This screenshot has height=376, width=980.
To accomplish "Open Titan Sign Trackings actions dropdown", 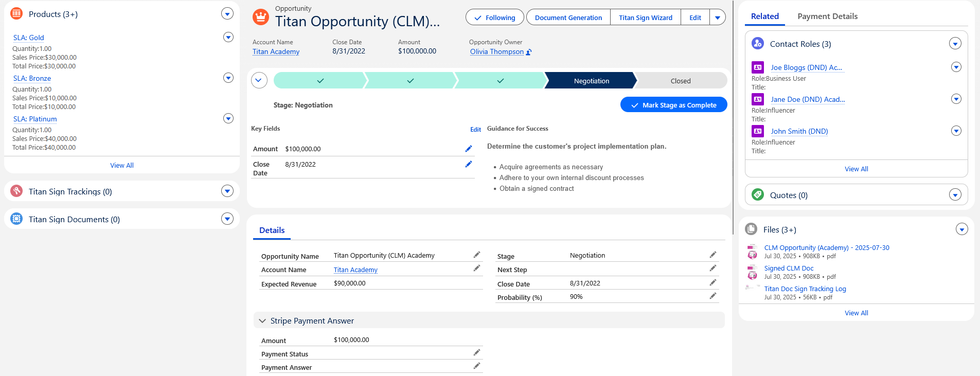I will coord(227,191).
